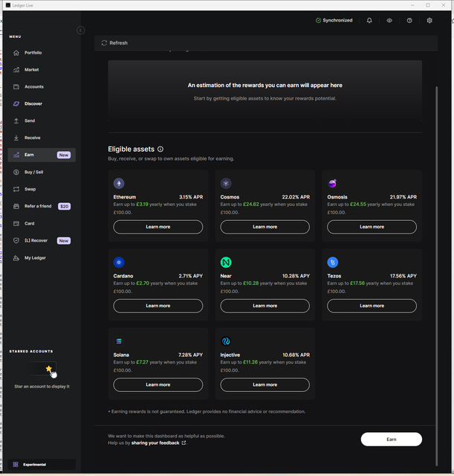Screen dimensions: 454x476
Task: Click the Buy / Sell dollar icon
Action: [16, 172]
